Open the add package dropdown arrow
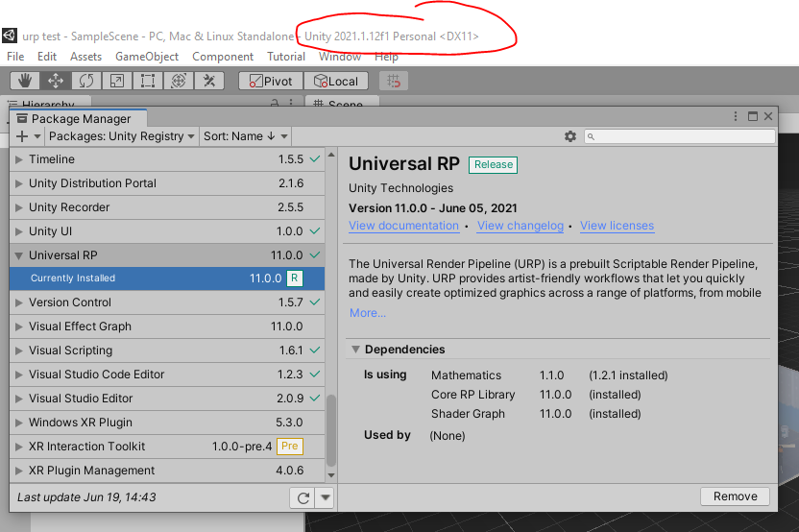Viewport: 799px width, 532px height. coord(37,136)
